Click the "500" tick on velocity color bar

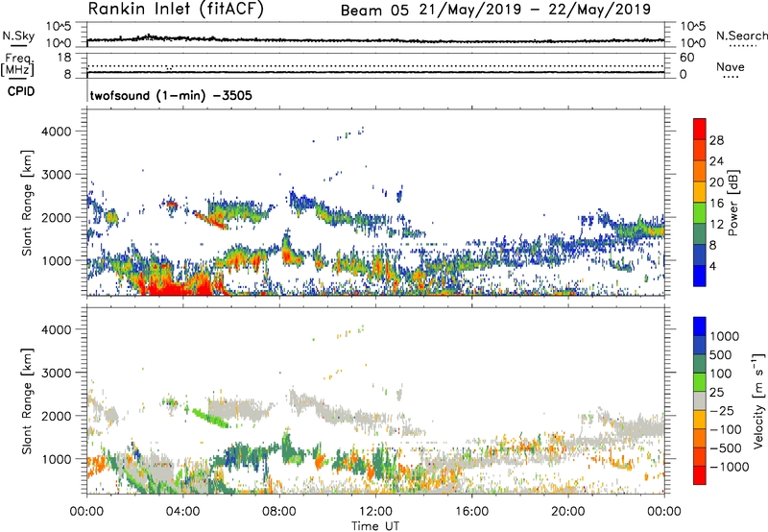721,355
